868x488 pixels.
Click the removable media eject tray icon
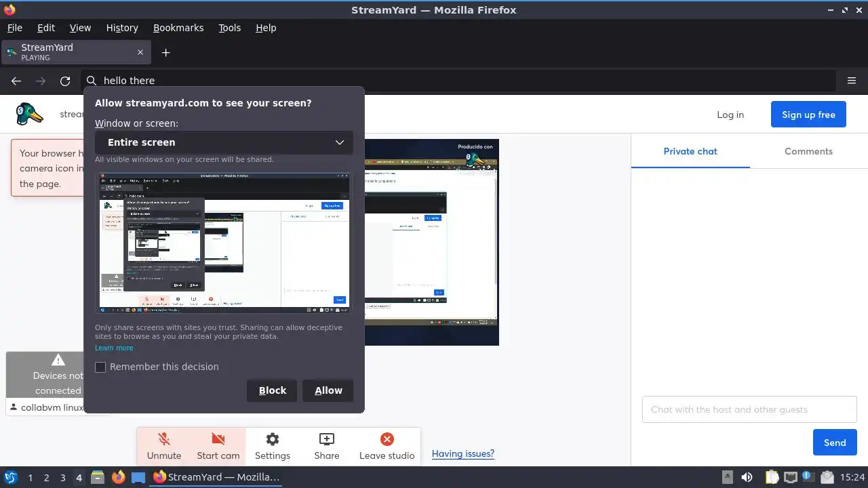coord(727,477)
